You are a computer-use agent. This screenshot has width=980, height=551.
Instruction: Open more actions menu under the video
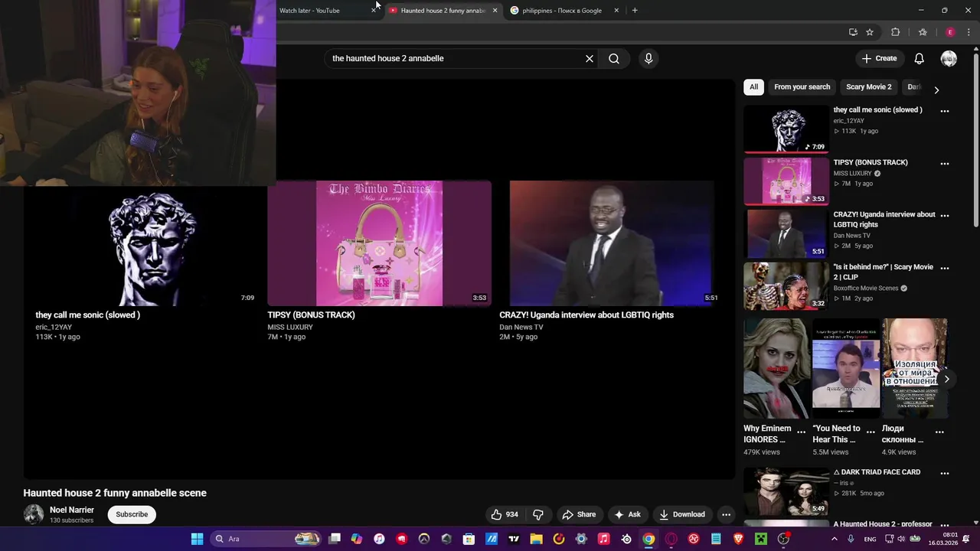(x=726, y=514)
